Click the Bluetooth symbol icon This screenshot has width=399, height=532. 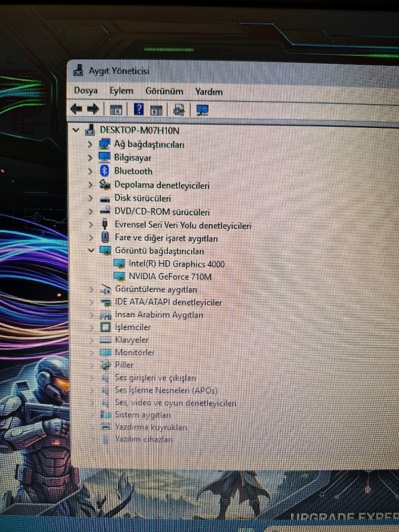[104, 170]
